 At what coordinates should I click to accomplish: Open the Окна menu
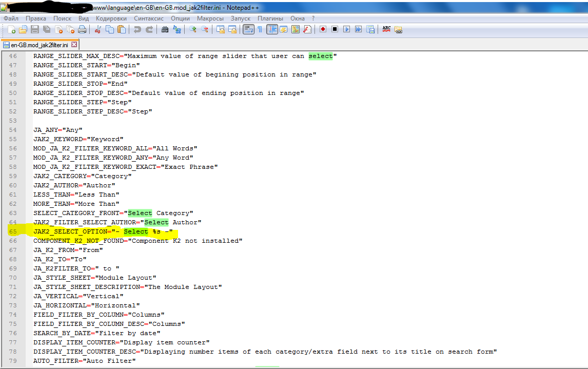298,18
